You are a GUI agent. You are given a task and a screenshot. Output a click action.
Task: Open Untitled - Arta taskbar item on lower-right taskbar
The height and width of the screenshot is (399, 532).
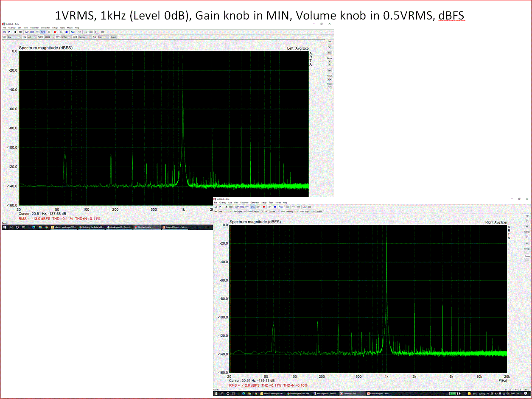[352, 393]
